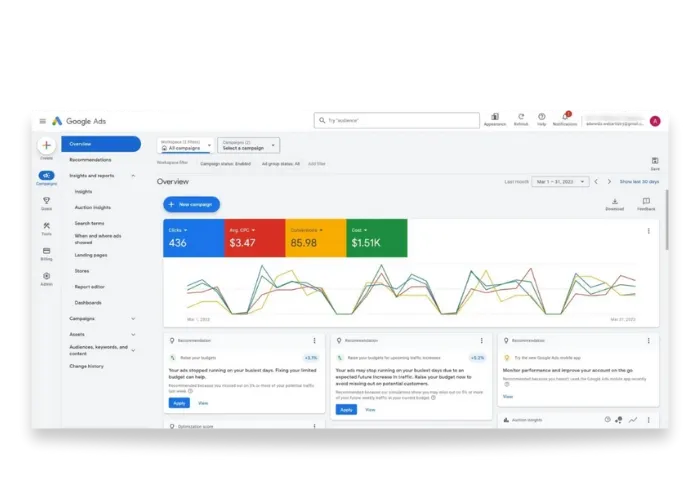Open Tools wrench icon in sidebar
Image resolution: width=700 pixels, height=500 pixels.
[x=46, y=225]
